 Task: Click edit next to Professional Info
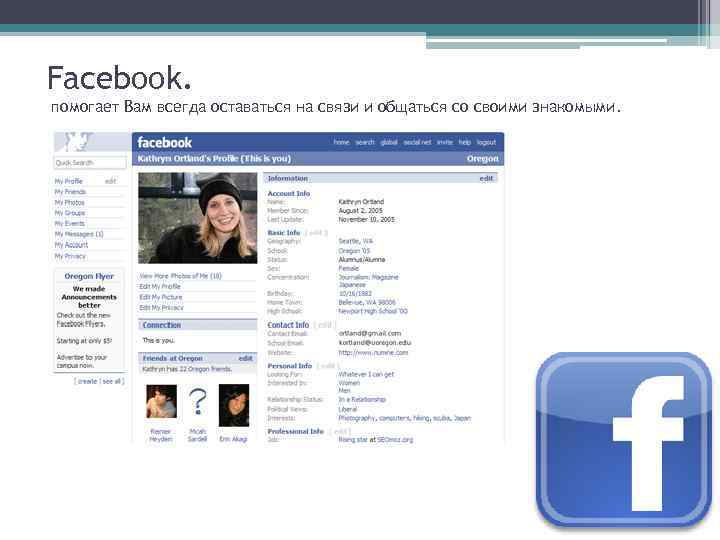340,432
